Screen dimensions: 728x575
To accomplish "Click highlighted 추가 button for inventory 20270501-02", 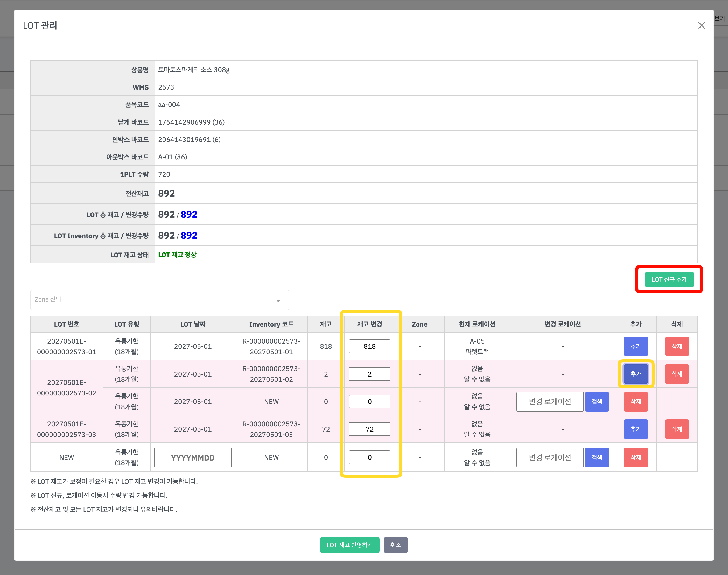I will click(635, 374).
